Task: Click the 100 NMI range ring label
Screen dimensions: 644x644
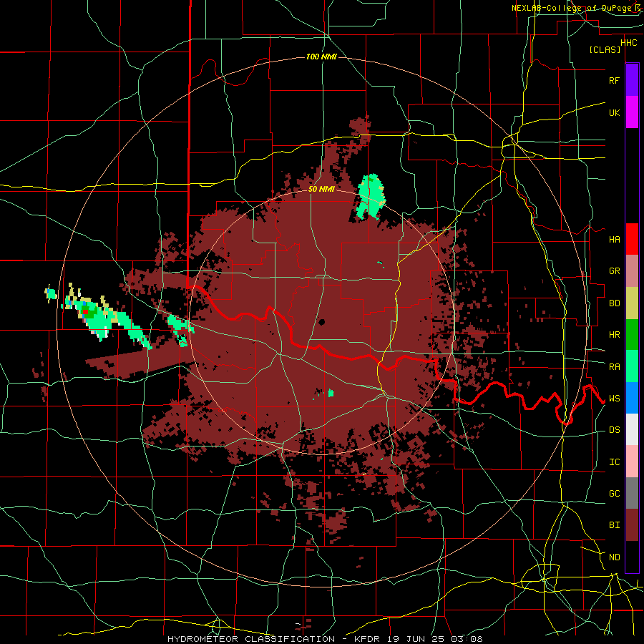Action: [321, 57]
